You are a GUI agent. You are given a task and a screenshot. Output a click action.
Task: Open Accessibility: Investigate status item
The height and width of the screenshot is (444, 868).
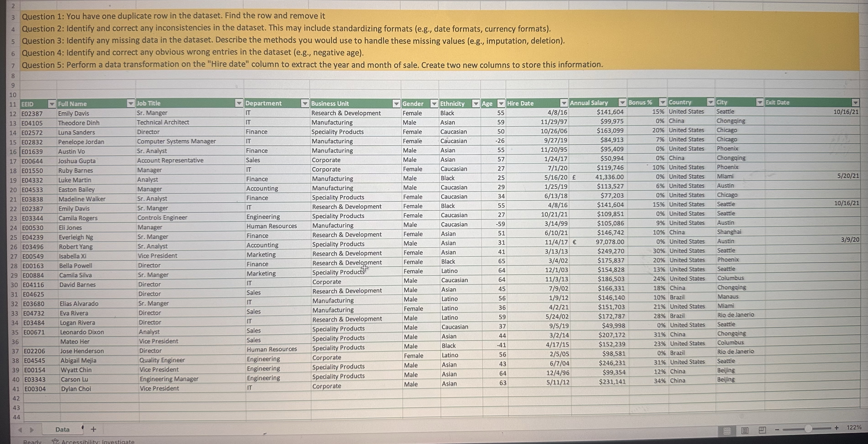pos(93,441)
